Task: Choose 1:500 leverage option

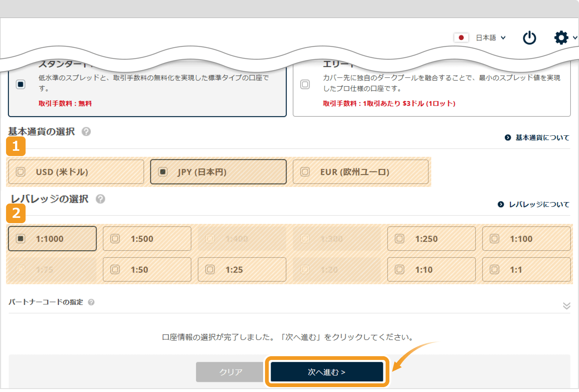Action: click(x=147, y=239)
